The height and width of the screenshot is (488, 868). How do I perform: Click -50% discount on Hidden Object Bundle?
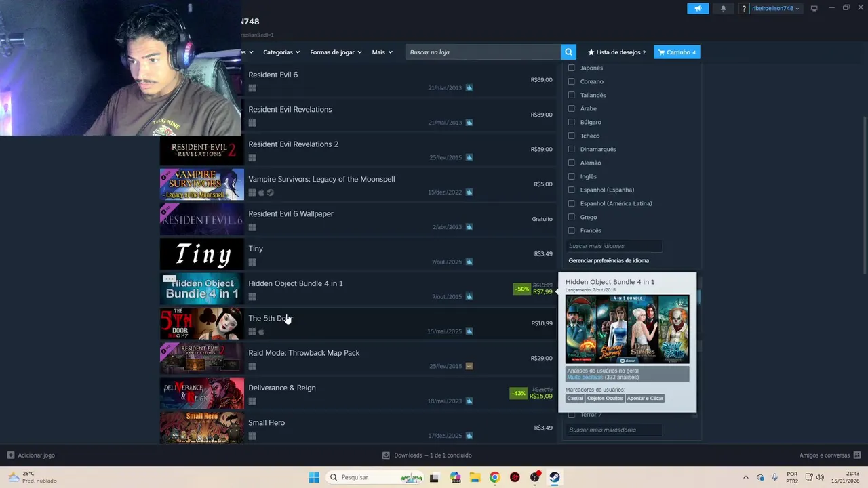pos(521,289)
